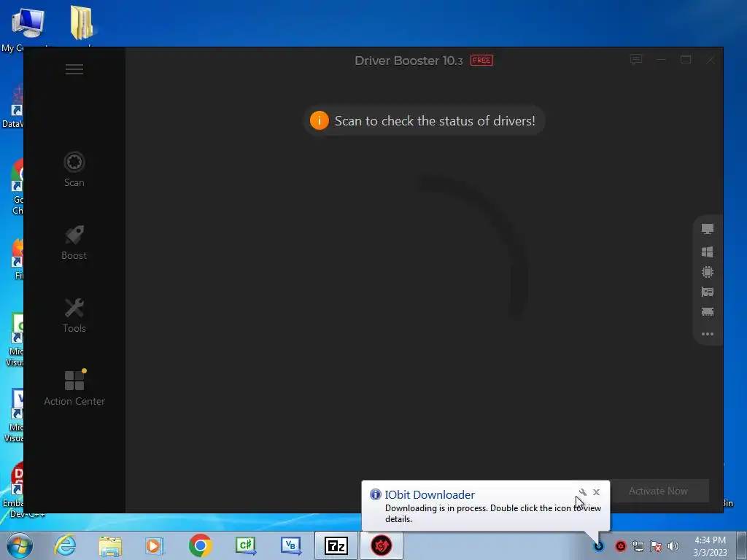747x560 pixels.
Task: Open the Tools section
Action: coord(74,316)
